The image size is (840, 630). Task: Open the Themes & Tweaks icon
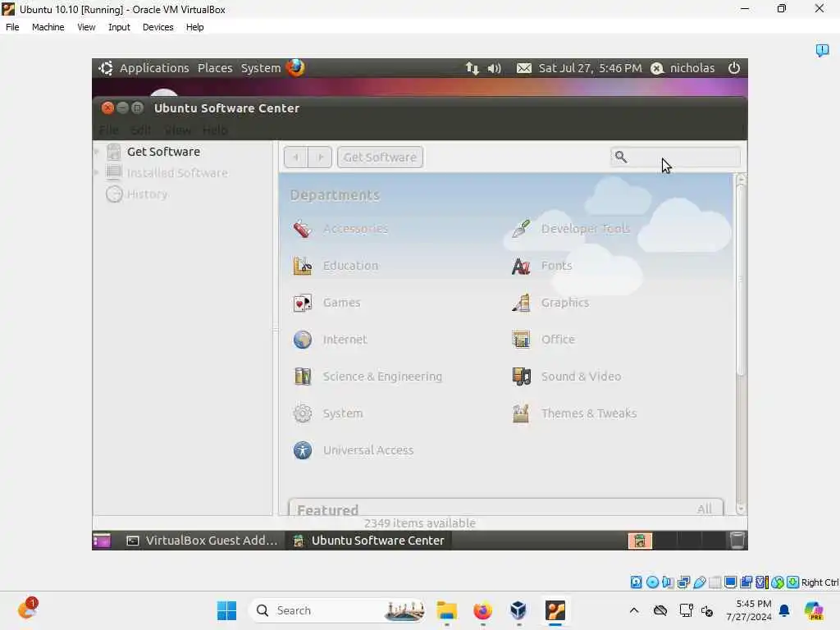tap(521, 413)
